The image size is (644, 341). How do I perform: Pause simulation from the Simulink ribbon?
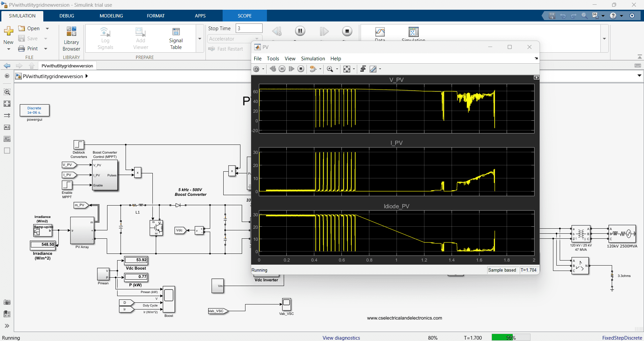pyautogui.click(x=300, y=31)
